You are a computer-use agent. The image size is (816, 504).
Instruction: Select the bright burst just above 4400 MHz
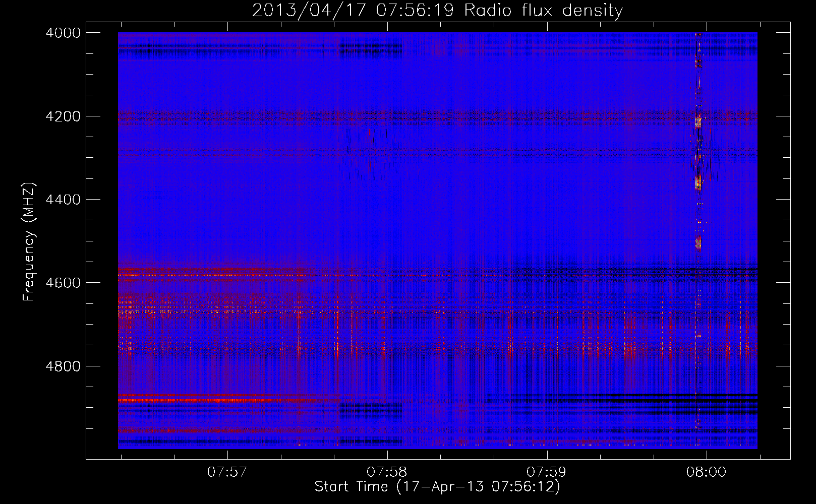coord(698,182)
